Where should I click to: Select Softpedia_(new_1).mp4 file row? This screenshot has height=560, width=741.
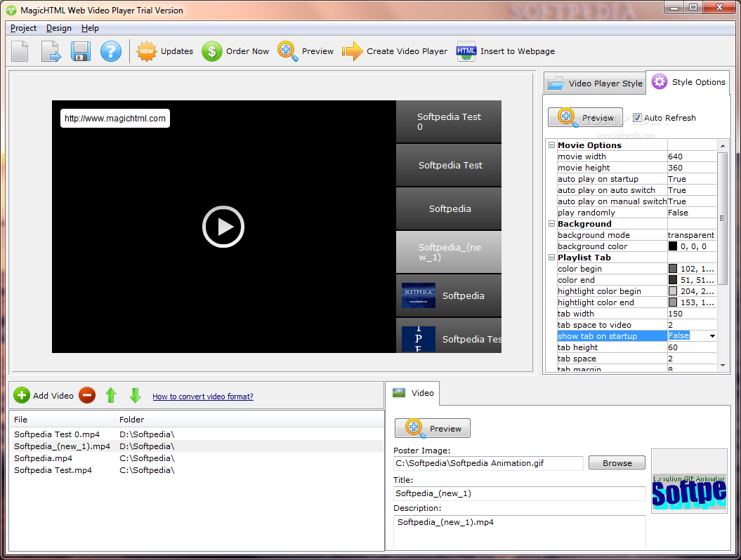pyautogui.click(x=197, y=446)
